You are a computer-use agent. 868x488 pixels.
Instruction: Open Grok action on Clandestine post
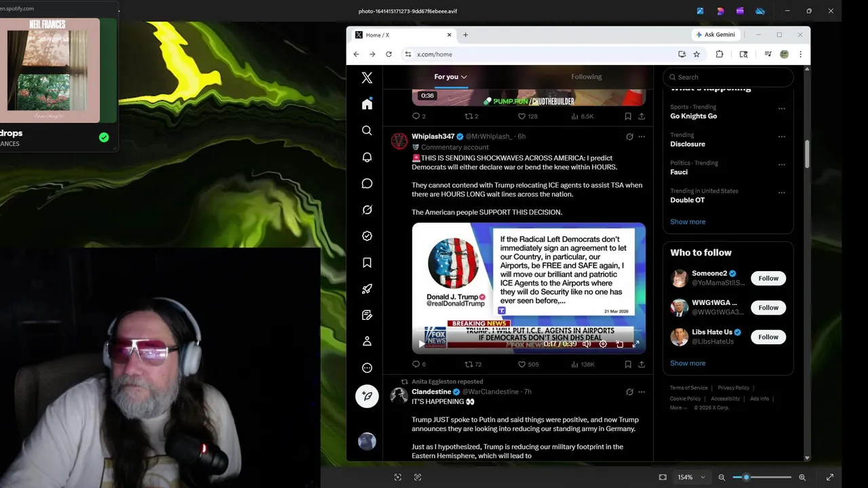coord(629,392)
